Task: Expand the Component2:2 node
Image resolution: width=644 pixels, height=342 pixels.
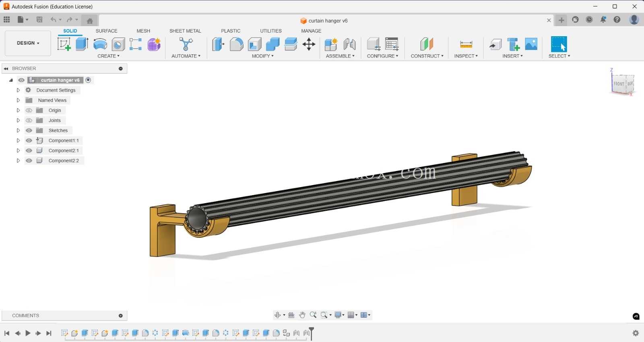Action: (x=18, y=161)
